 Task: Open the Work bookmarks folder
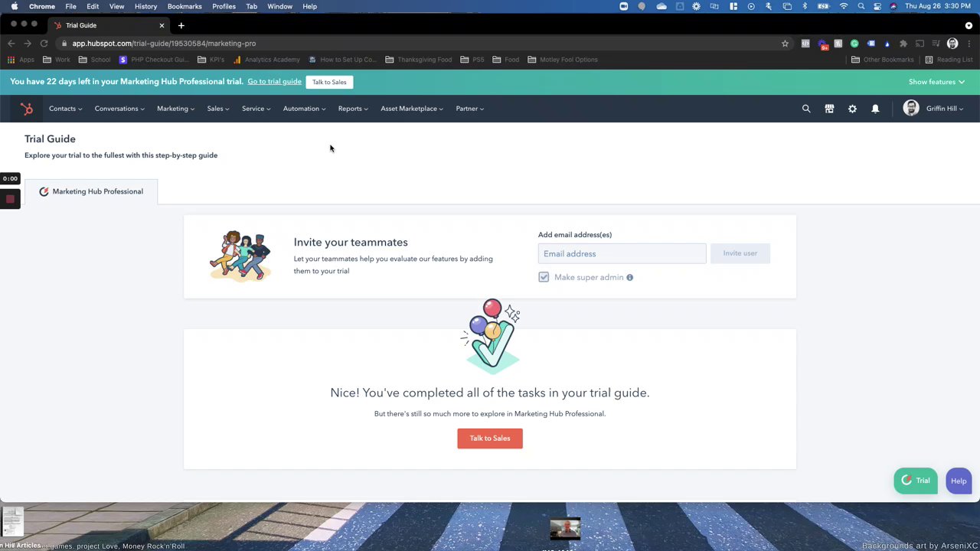(x=57, y=60)
